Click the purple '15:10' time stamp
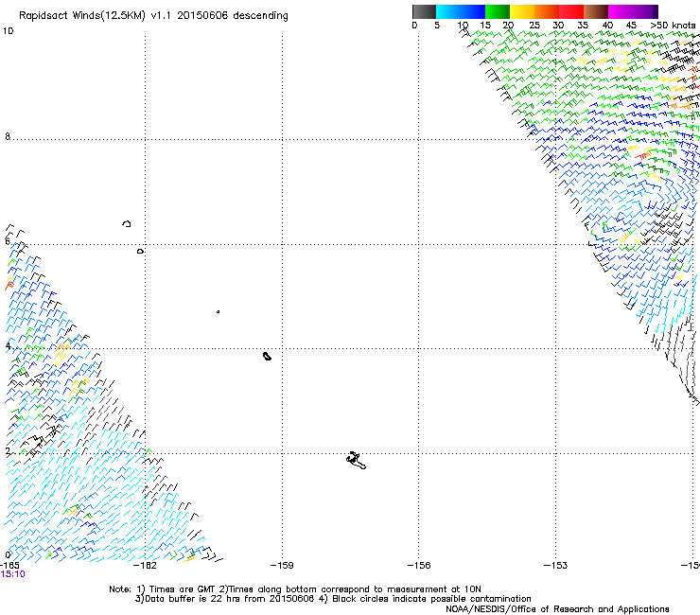Screen dimensions: 700x615 tap(13, 574)
